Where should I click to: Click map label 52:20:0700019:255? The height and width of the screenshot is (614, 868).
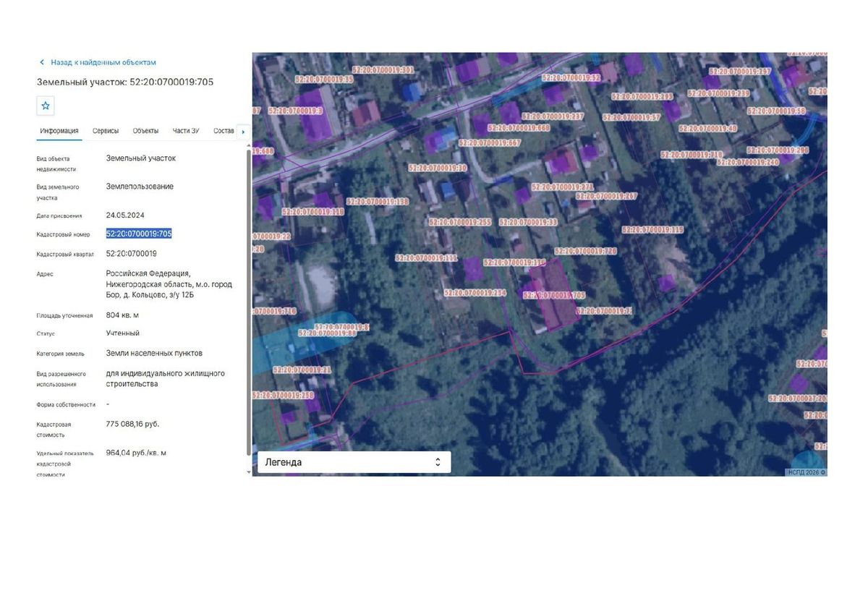460,222
